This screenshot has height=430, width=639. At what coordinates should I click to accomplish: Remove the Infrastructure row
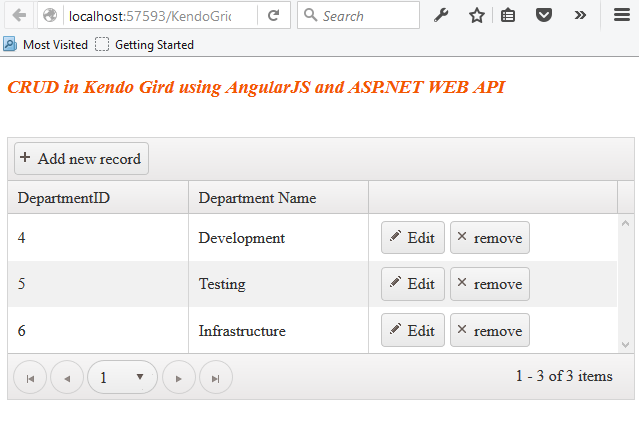pyautogui.click(x=490, y=330)
